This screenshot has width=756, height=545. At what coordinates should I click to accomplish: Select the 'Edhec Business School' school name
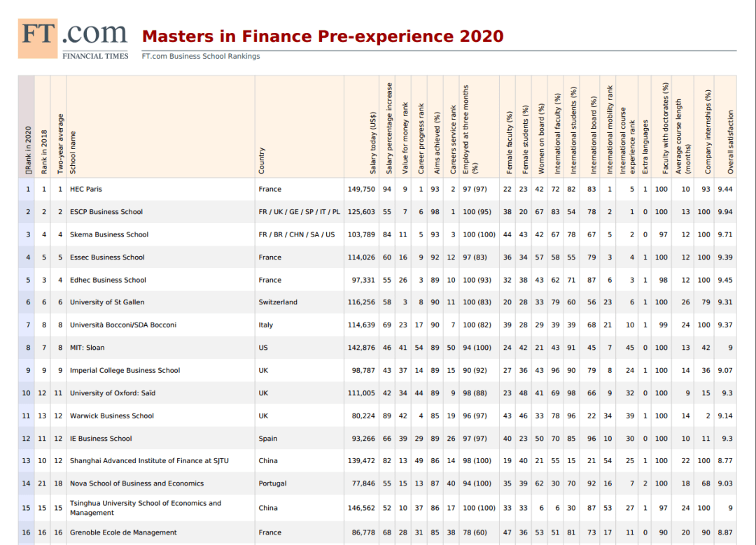108,279
